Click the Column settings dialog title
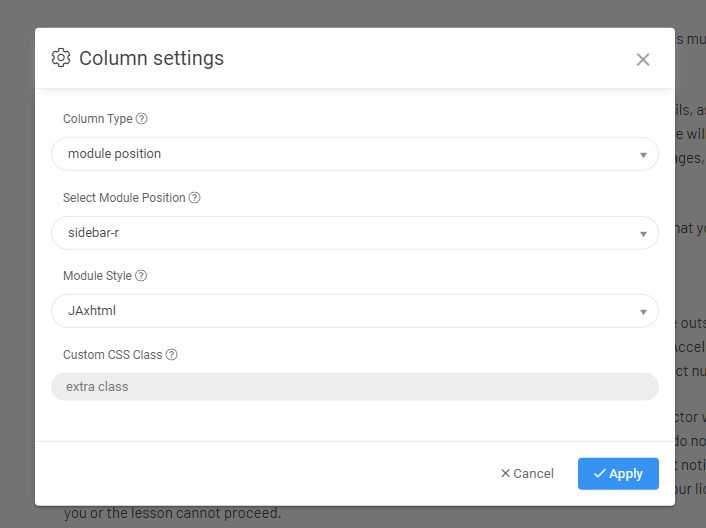The image size is (706, 528). pos(151,58)
